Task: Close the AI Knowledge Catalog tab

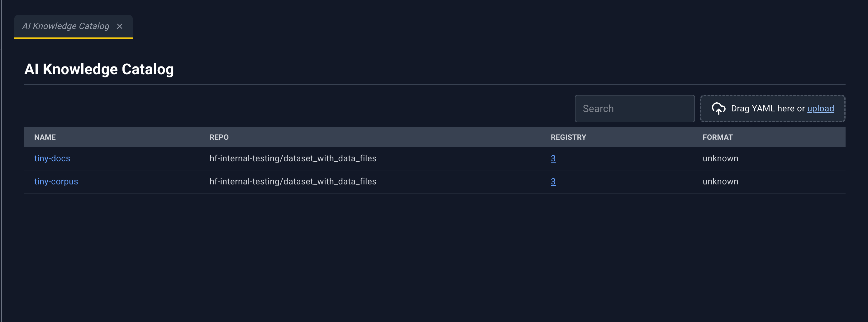Action: [120, 26]
